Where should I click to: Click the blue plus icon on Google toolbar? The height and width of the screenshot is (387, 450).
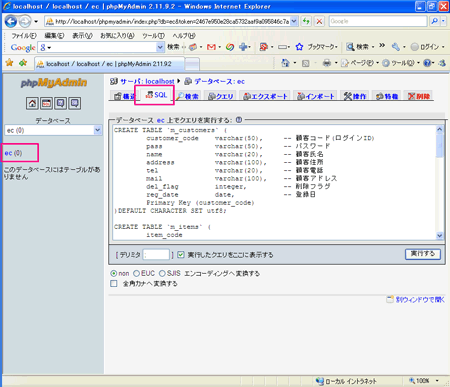(x=243, y=47)
